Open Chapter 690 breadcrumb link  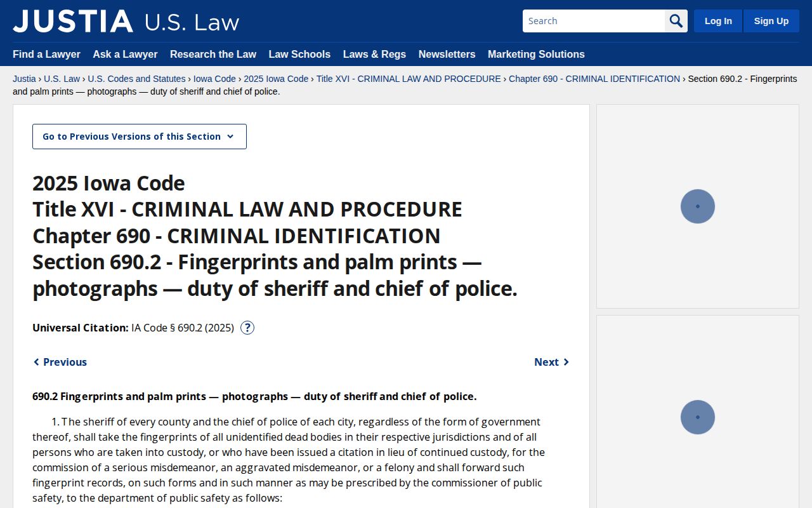coord(594,79)
